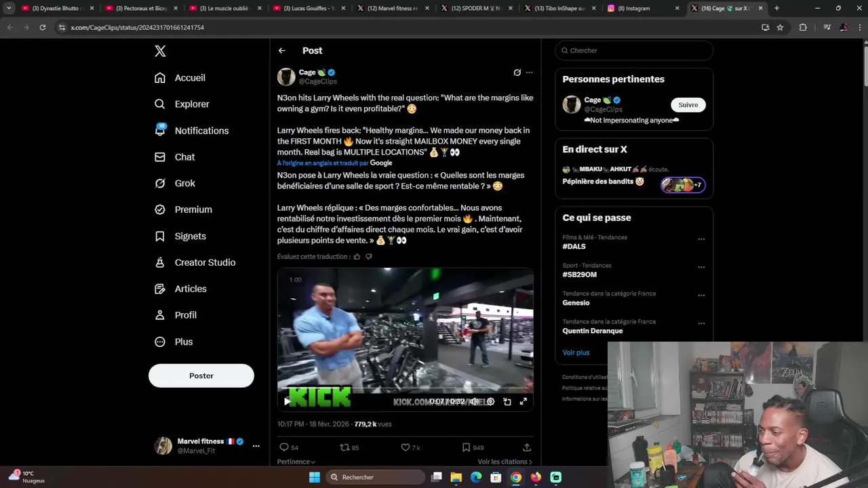Enter video fullscreen mode
868x488 pixels.
[x=524, y=401]
